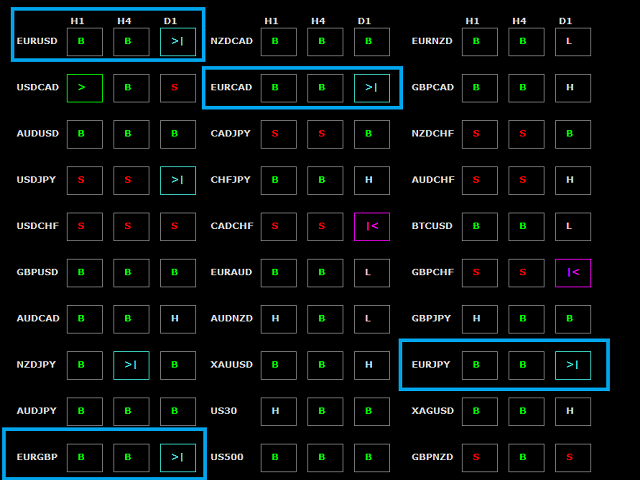The image size is (640, 480).
Task: Click the GBPCHF H1 S box
Action: coord(480,273)
